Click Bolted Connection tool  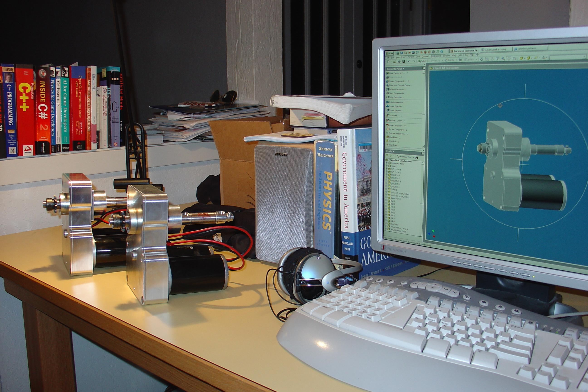395,103
